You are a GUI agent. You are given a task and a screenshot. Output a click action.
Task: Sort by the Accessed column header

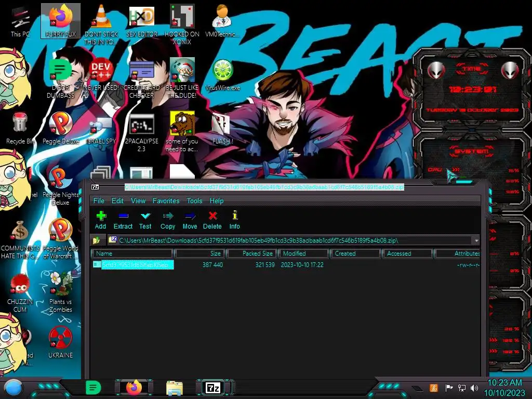coord(407,254)
